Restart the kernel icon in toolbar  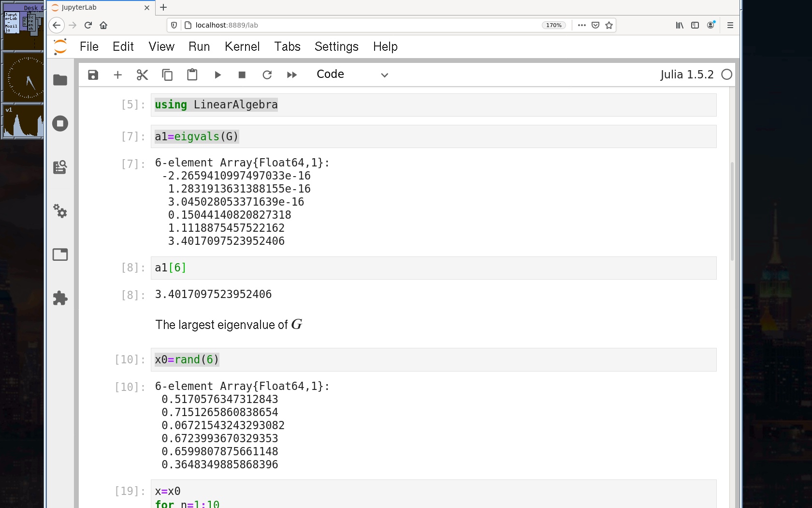point(267,75)
